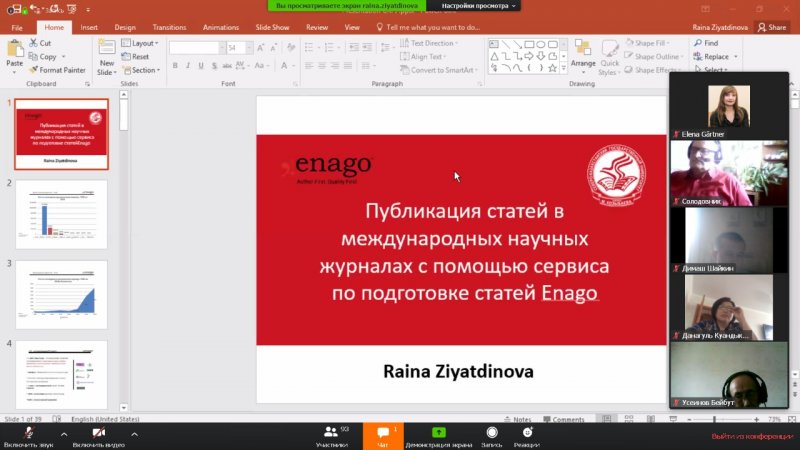The width and height of the screenshot is (800, 450).
Task: Toggle Underline formatting
Action: pyautogui.click(x=201, y=65)
